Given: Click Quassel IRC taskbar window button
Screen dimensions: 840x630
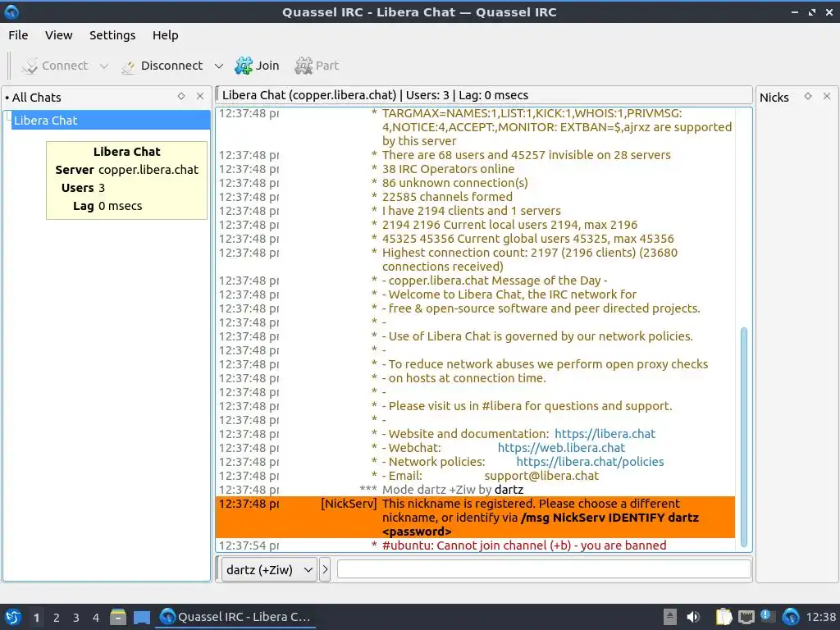Looking at the screenshot, I should [x=235, y=617].
